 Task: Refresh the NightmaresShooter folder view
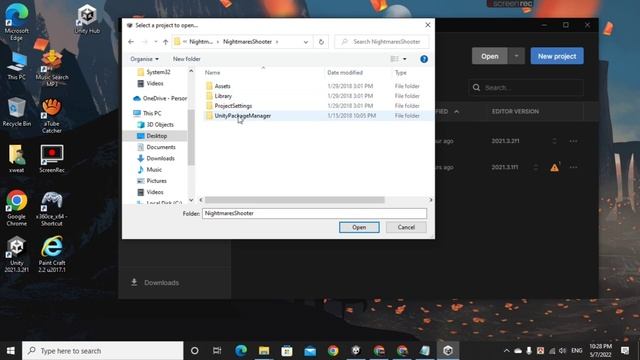click(321, 42)
